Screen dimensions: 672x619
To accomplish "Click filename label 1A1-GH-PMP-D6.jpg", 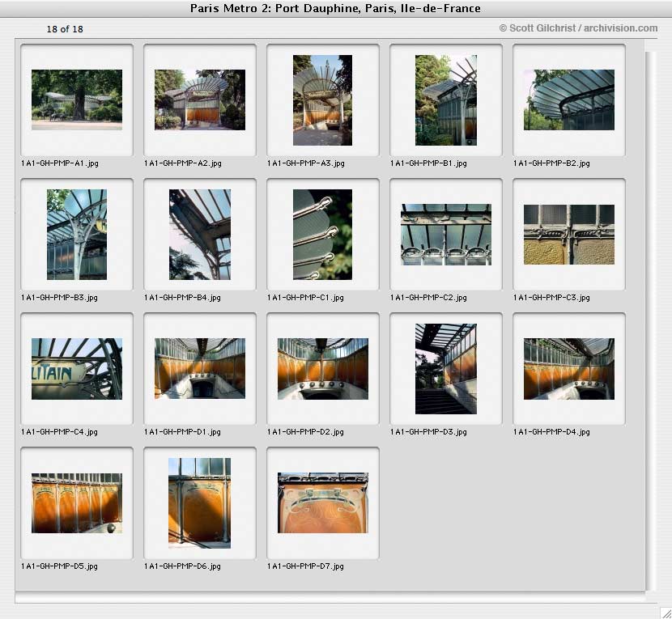I will pos(182,566).
